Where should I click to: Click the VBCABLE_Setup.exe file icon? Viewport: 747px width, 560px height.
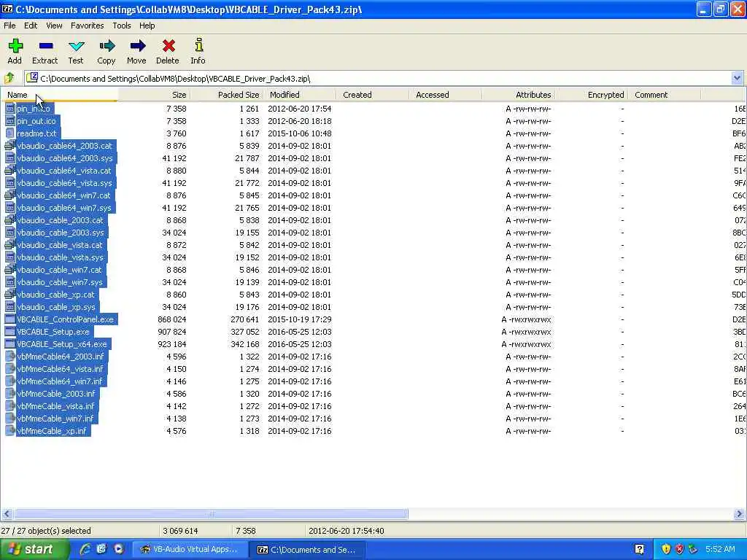click(x=10, y=332)
